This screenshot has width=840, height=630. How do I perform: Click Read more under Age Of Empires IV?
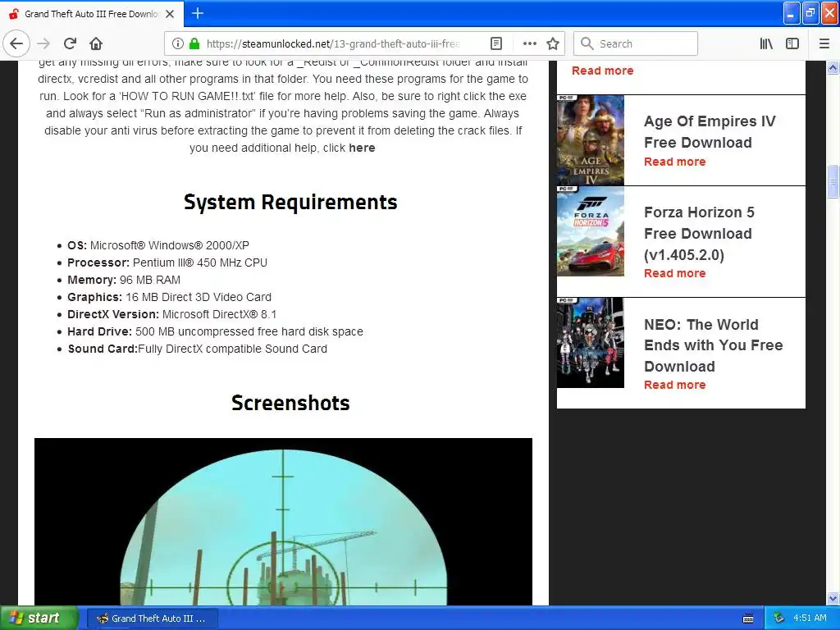click(x=675, y=162)
